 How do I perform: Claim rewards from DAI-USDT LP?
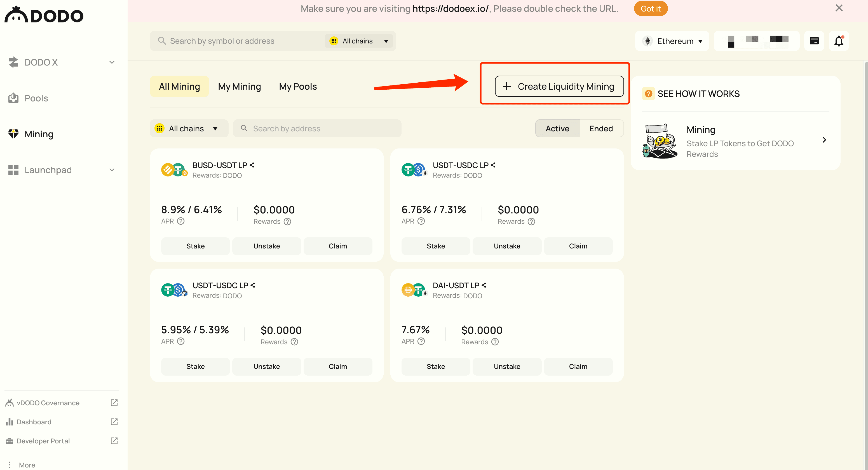pyautogui.click(x=578, y=366)
